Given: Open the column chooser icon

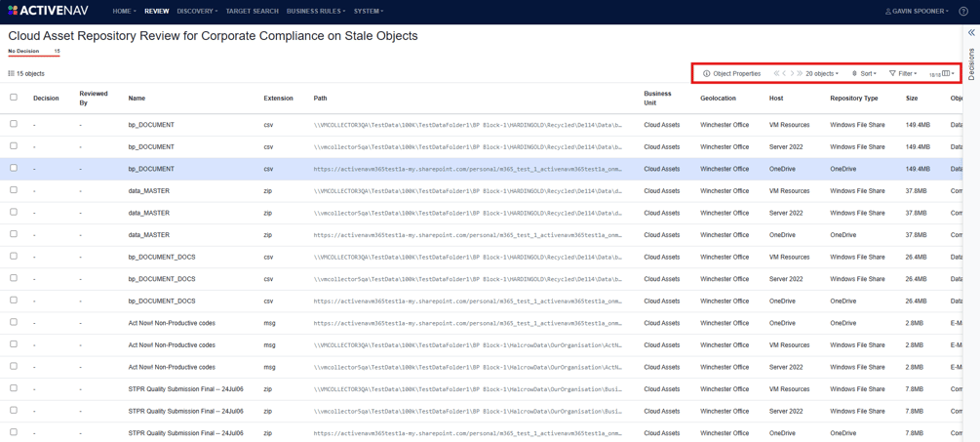Looking at the screenshot, I should (x=948, y=74).
